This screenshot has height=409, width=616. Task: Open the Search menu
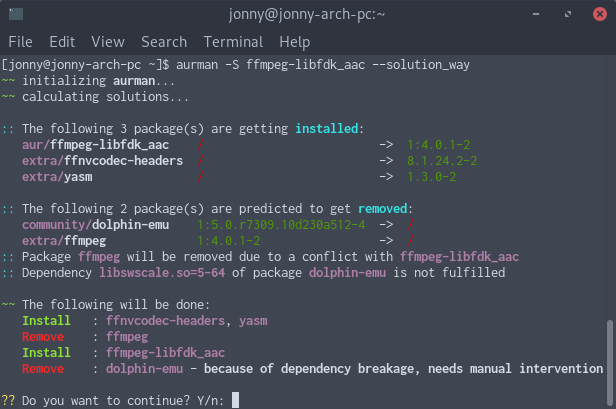pos(164,42)
